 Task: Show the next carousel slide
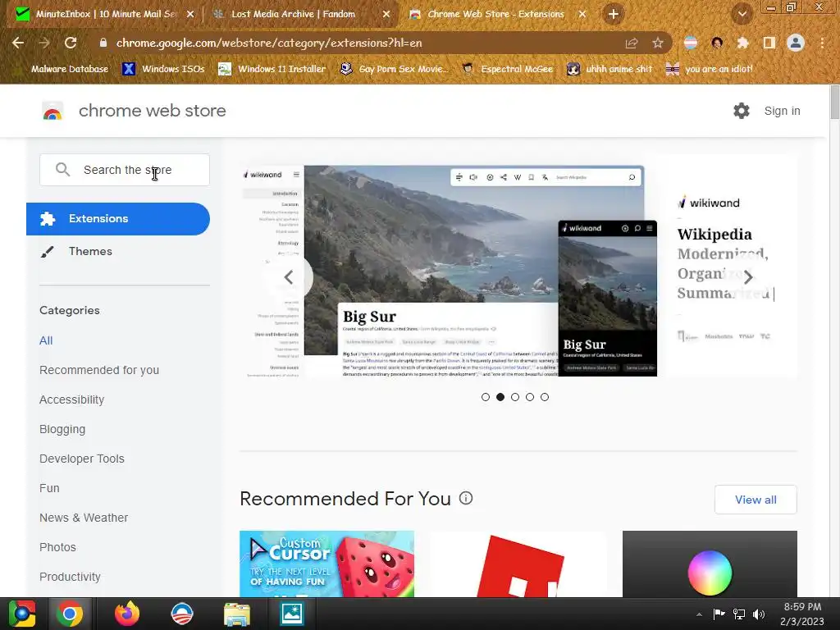(x=748, y=277)
